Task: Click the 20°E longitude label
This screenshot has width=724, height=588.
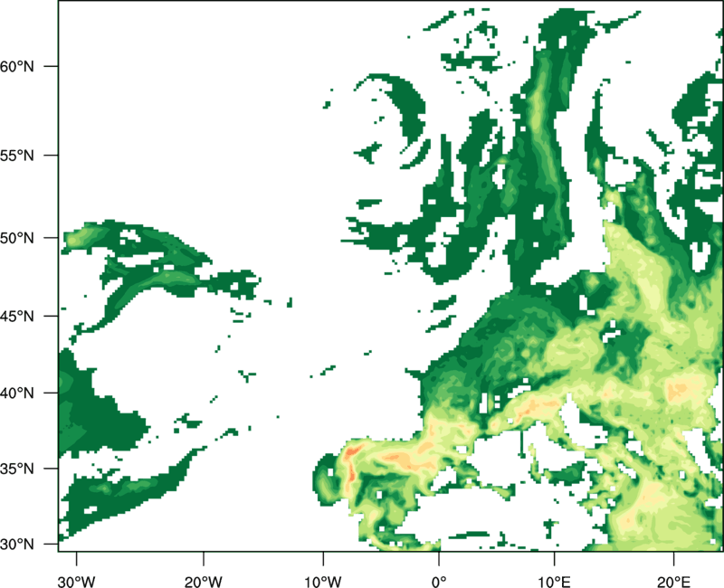Action: click(x=673, y=582)
